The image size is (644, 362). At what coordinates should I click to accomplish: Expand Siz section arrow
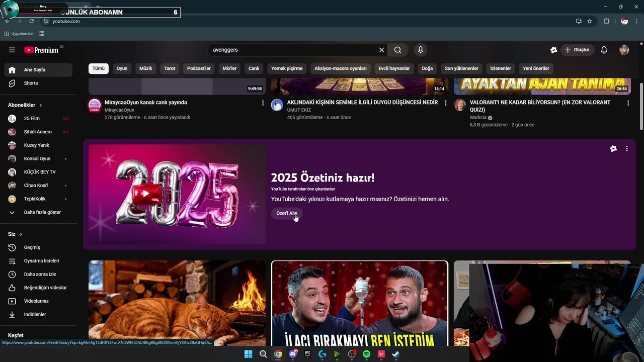[21, 234]
